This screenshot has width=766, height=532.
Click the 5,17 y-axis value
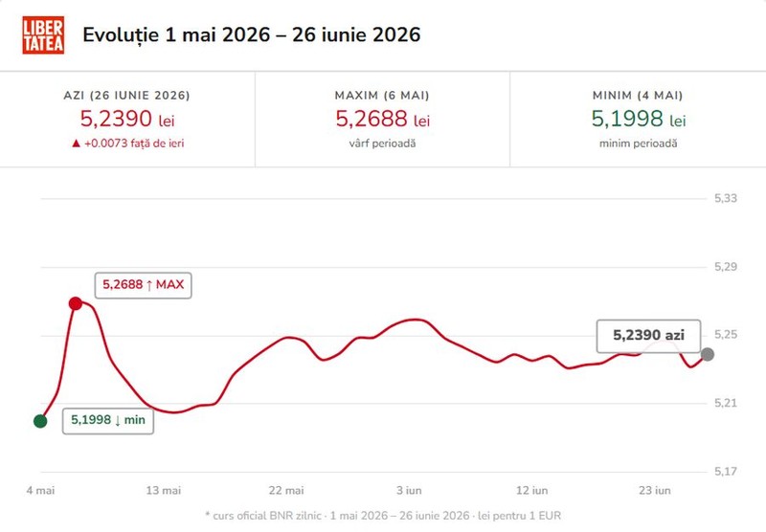point(726,472)
